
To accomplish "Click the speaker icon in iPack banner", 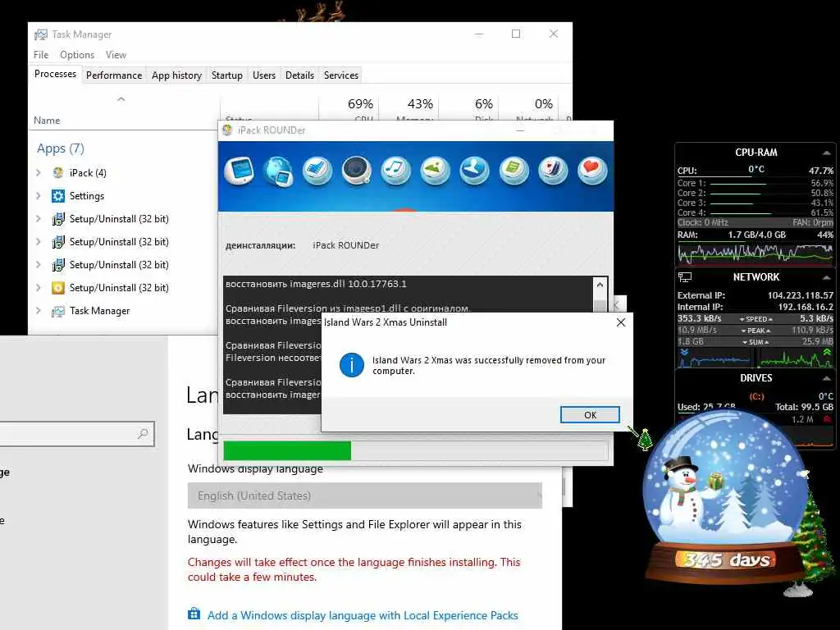I will pyautogui.click(x=357, y=171).
